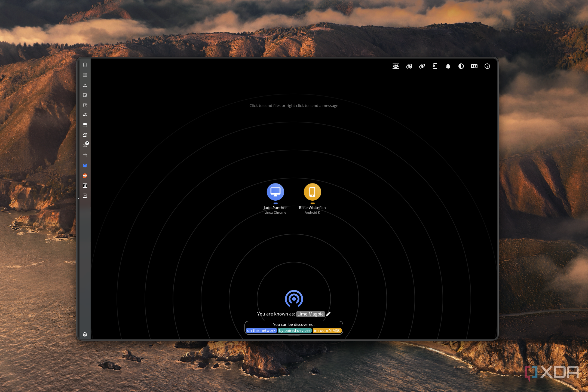This screenshot has width=588, height=392.
Task: Send files to Jade Panther desktop
Action: (275, 192)
